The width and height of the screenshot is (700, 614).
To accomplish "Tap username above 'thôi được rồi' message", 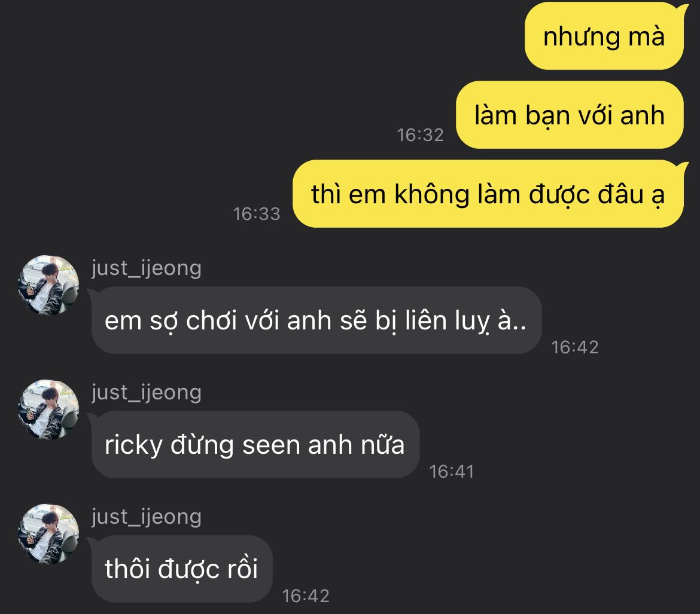I will [147, 517].
